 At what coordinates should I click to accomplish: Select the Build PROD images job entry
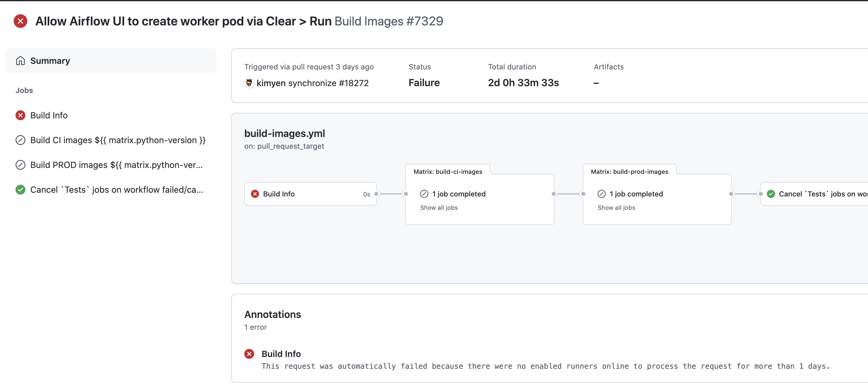pyautogui.click(x=116, y=165)
